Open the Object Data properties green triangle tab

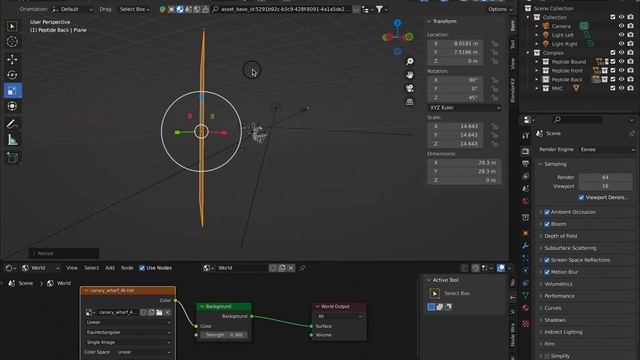[525, 295]
